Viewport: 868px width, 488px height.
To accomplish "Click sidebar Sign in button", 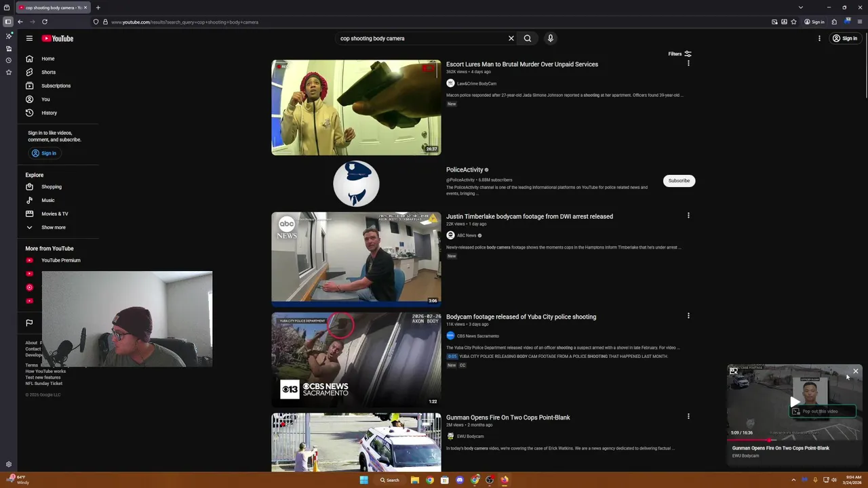I will pos(43,153).
